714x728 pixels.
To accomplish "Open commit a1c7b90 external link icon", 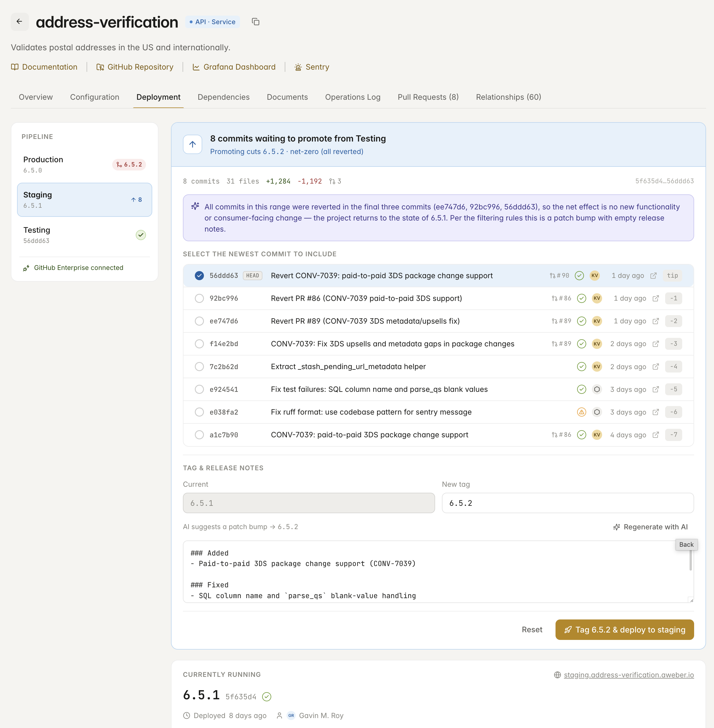I will [x=655, y=434].
